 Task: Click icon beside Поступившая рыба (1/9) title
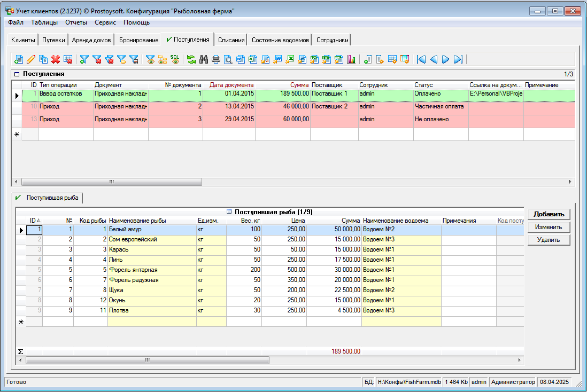[x=229, y=211]
